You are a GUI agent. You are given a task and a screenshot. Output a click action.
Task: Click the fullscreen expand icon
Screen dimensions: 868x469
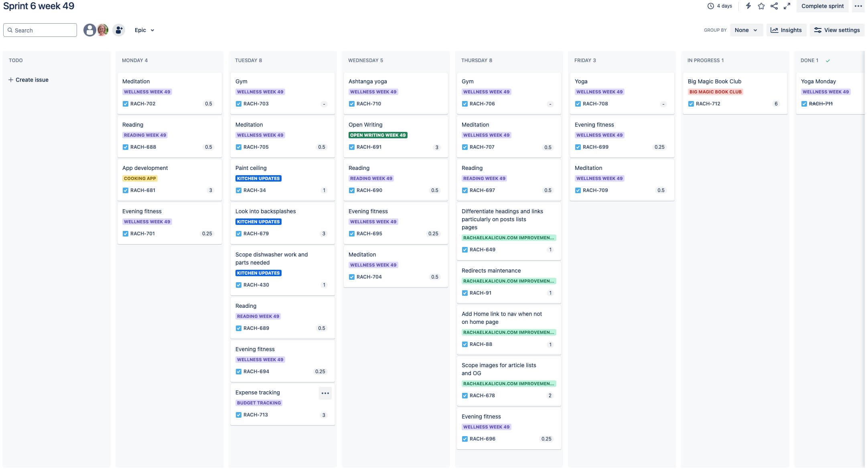[787, 6]
